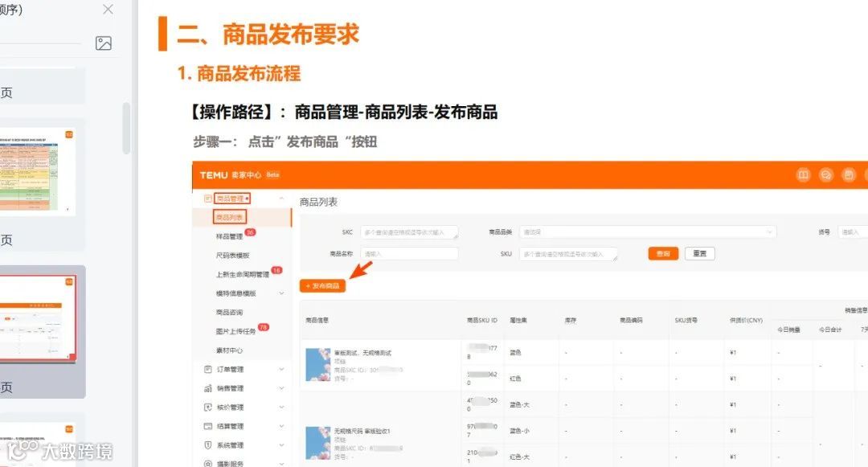Collapse the 商品管理 menu chevron
Screen dimensions: 868x467
point(281,198)
